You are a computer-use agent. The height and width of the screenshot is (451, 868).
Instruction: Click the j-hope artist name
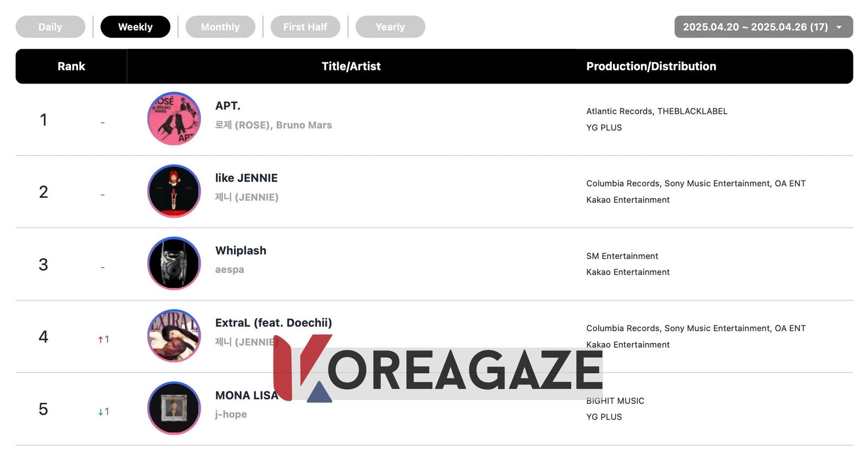[x=231, y=414]
